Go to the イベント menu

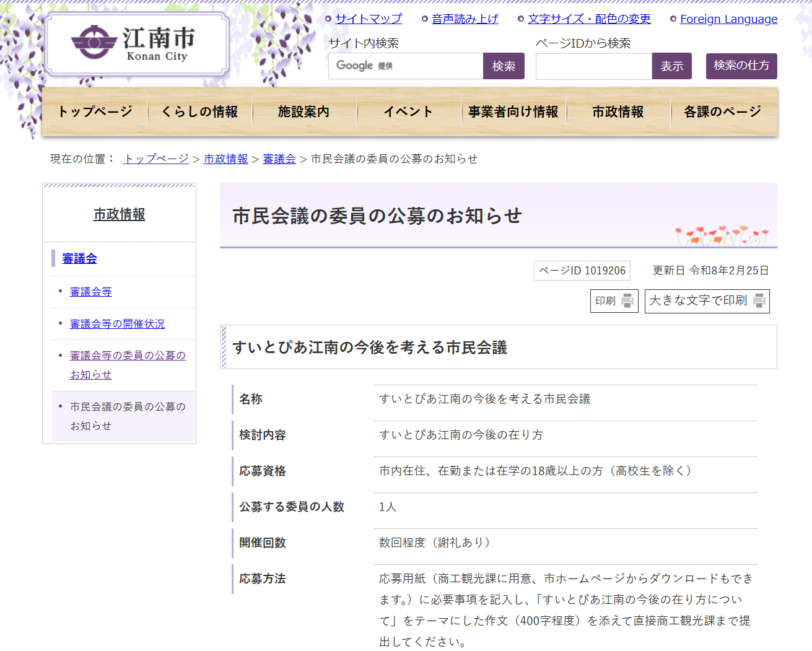tap(408, 112)
